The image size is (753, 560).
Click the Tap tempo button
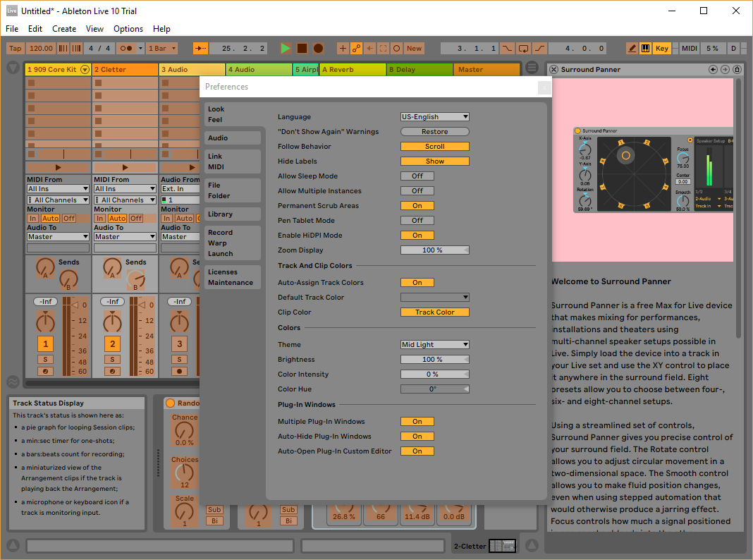point(16,48)
